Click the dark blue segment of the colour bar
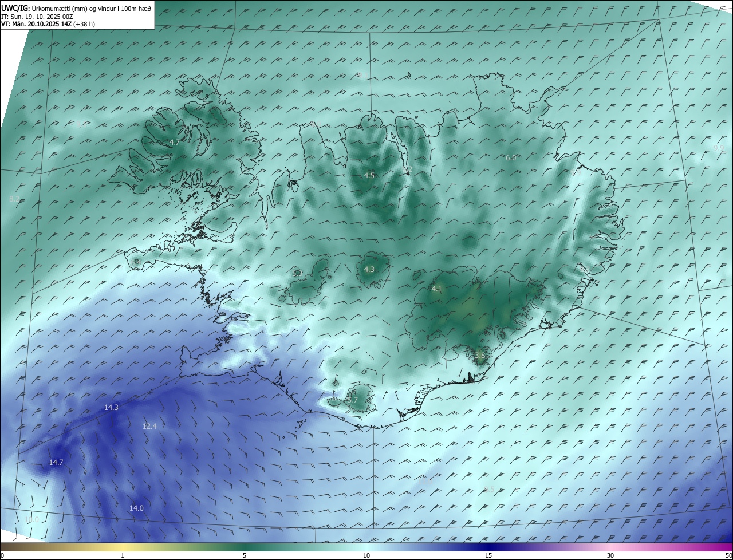The height and width of the screenshot is (560, 733). click(x=488, y=546)
